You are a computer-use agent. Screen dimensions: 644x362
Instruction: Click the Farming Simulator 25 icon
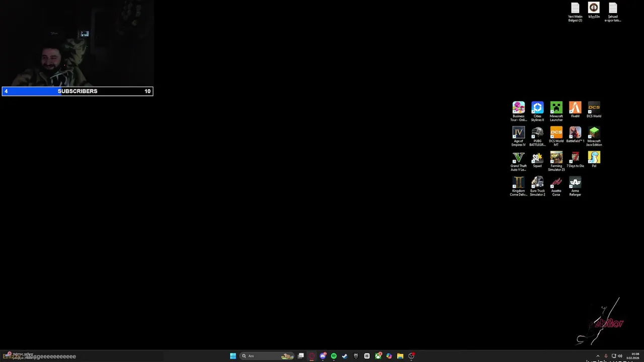[x=556, y=161]
